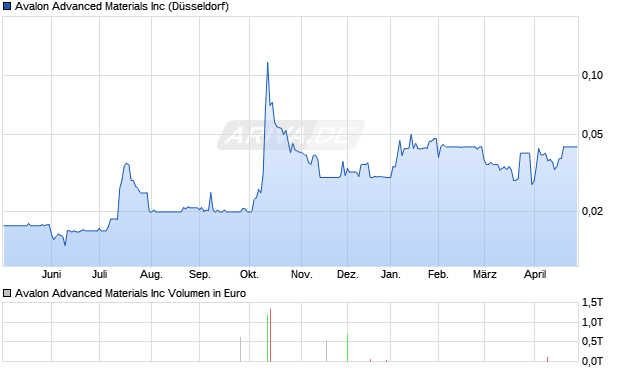Click the 'Nov.' month label
The image size is (620, 371).
[302, 274]
